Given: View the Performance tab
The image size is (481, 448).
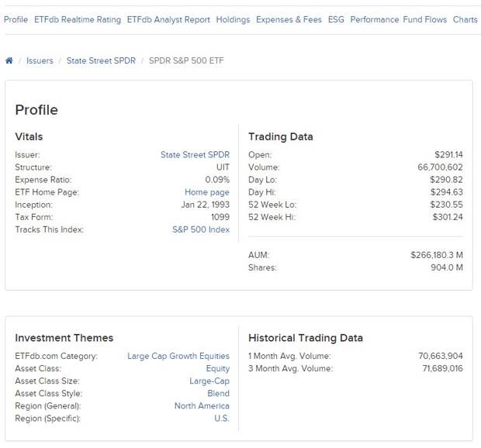Looking at the screenshot, I should 375,19.
